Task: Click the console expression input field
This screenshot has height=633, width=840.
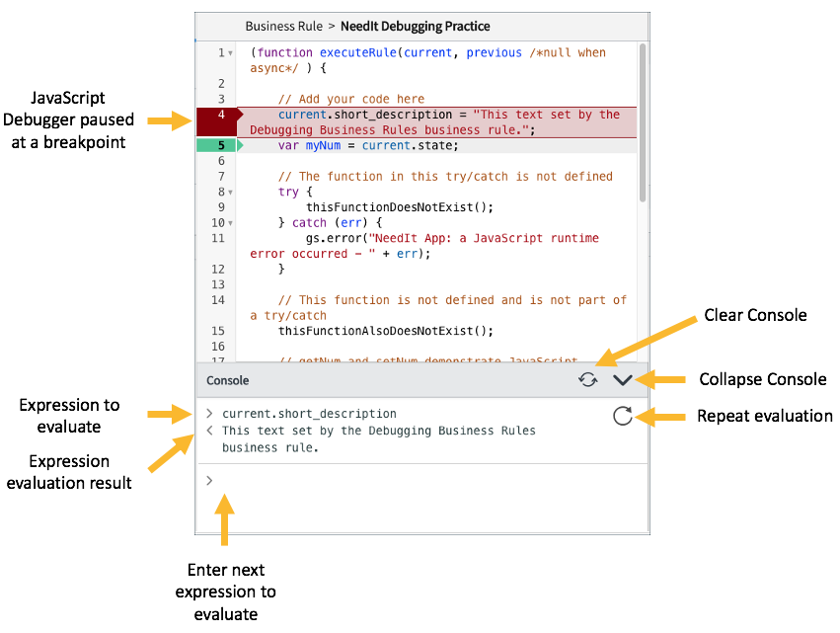Action: click(345, 481)
